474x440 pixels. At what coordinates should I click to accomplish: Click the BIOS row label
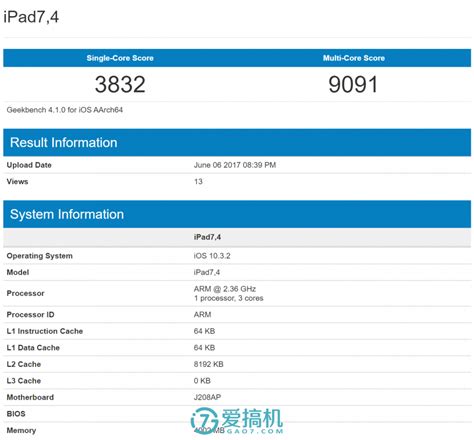point(16,414)
